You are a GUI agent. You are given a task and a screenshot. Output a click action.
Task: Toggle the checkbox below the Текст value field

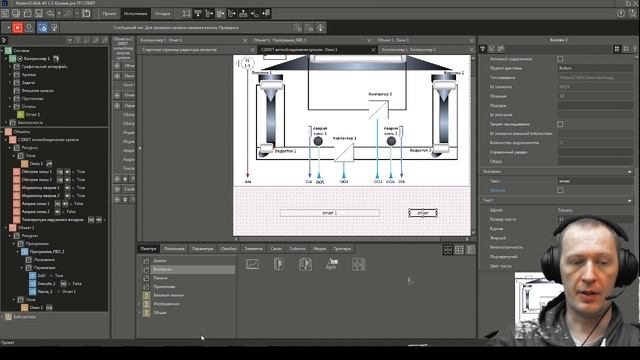(x=560, y=190)
